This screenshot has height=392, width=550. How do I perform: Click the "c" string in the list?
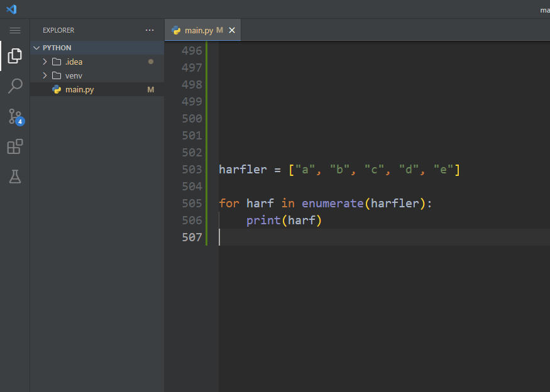(374, 170)
